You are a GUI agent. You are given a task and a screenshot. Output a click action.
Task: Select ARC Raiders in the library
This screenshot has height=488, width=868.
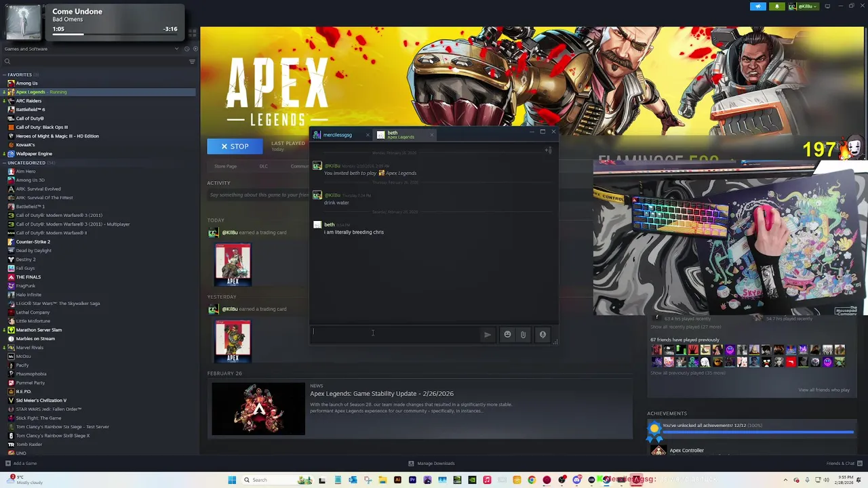click(28, 101)
